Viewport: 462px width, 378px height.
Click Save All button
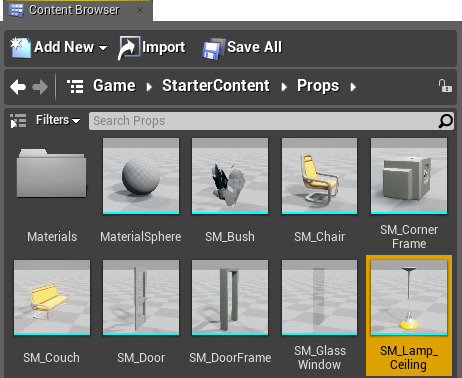pyautogui.click(x=242, y=48)
